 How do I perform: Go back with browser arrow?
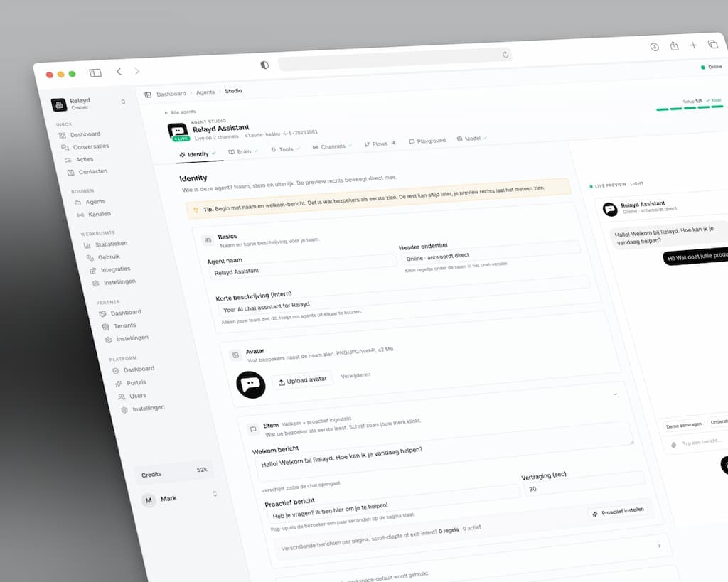[x=119, y=72]
